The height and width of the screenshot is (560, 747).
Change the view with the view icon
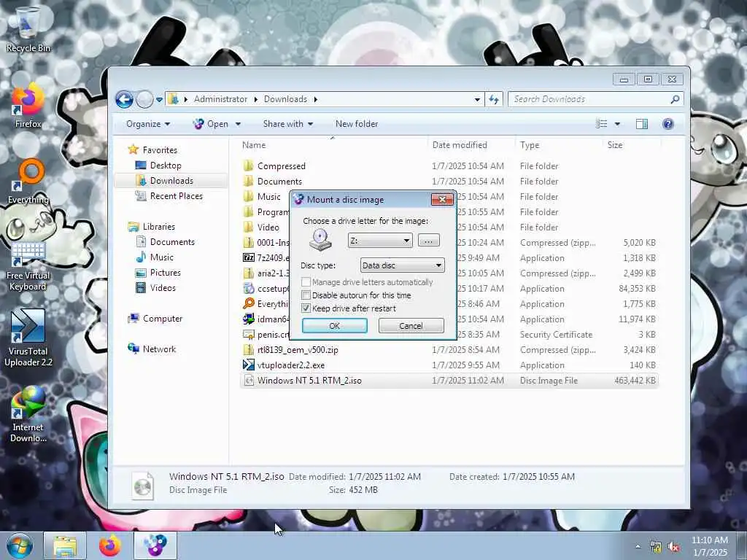click(x=601, y=124)
